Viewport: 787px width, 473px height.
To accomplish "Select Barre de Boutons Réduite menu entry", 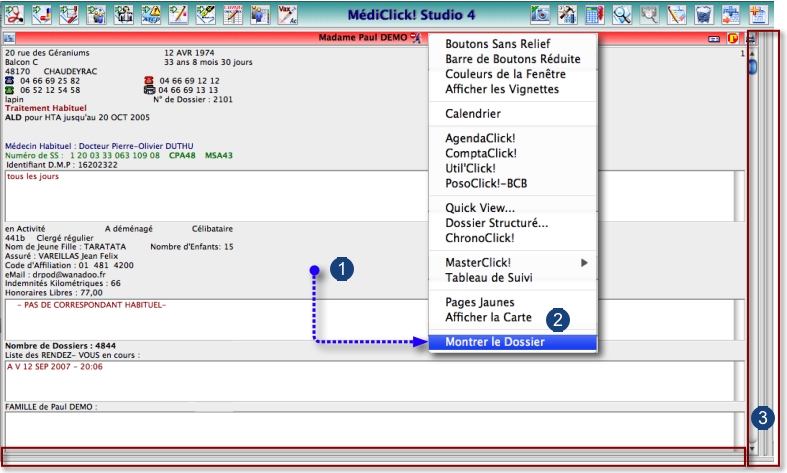I will [512, 59].
